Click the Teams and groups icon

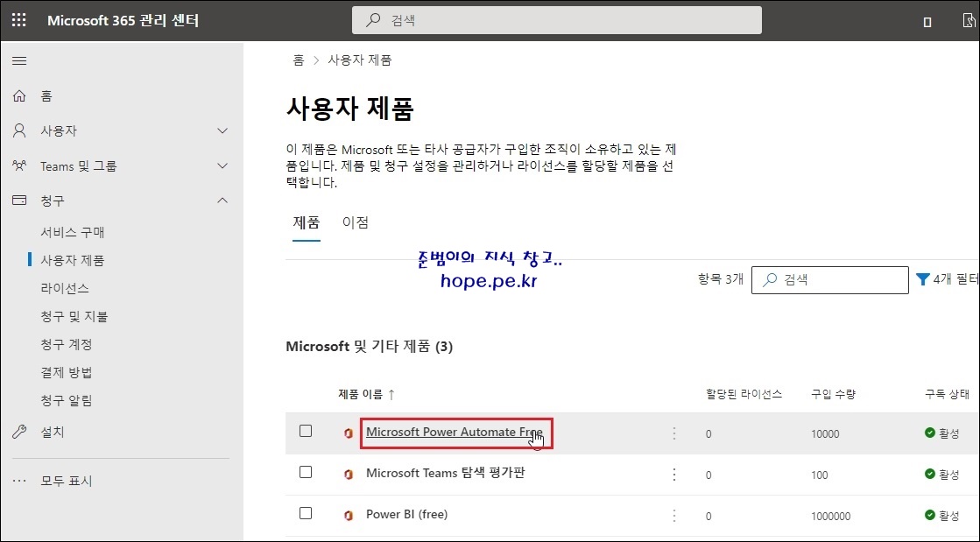[19, 165]
